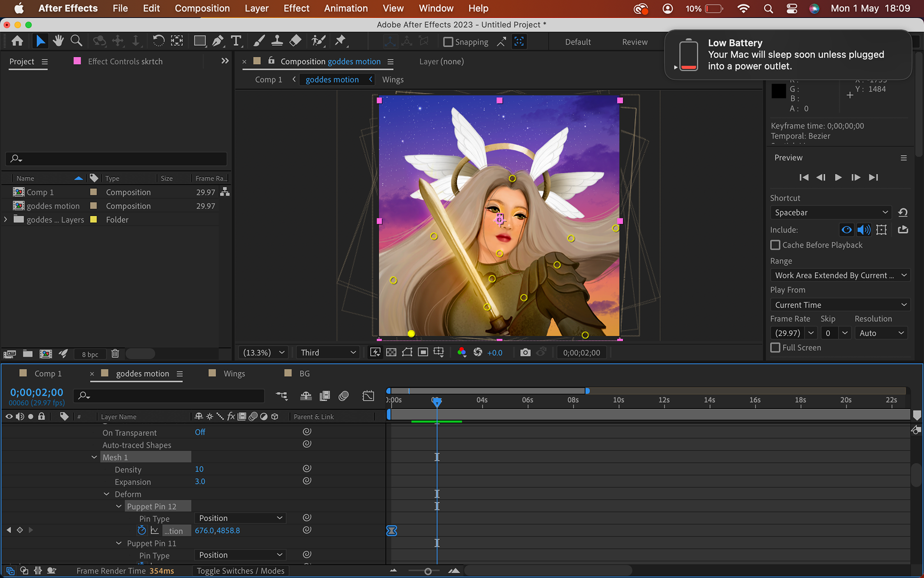This screenshot has width=924, height=578.
Task: Click the Motion Blur enable icon in timeline
Action: click(x=344, y=396)
